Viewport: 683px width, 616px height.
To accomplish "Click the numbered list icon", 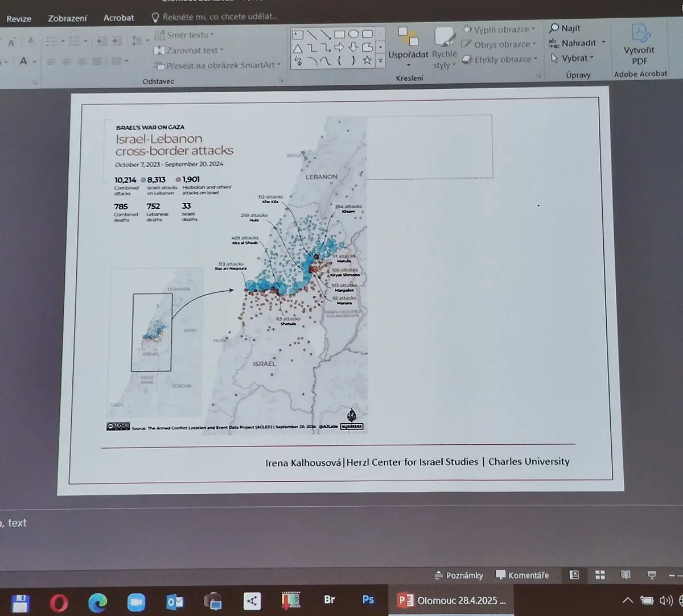I will pos(74,42).
